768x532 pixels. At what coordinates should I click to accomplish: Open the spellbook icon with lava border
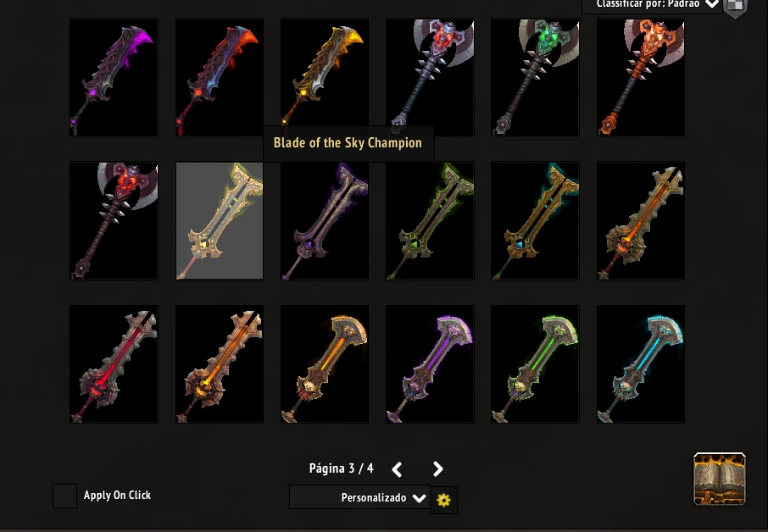[x=720, y=479]
